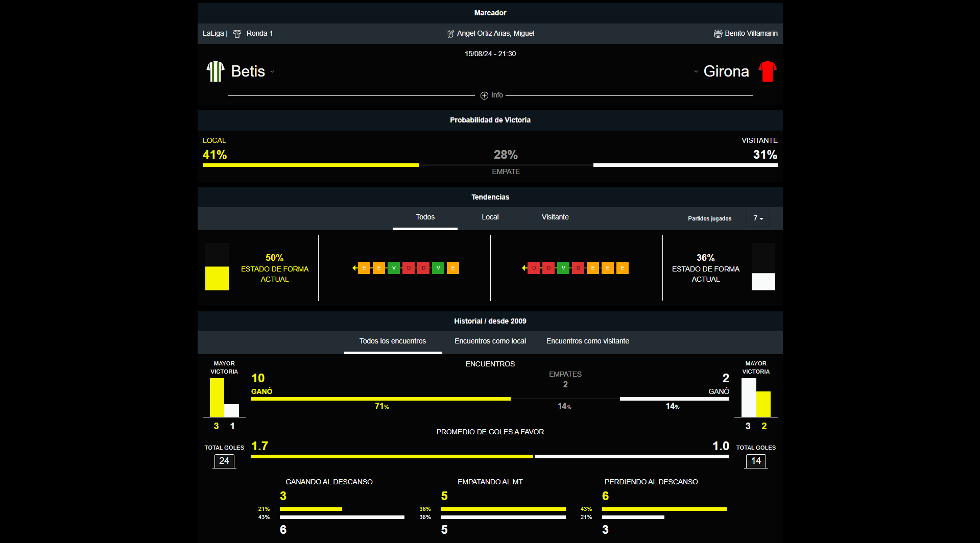Open the Encuentros como visitante tab
The width and height of the screenshot is (980, 543).
pos(588,342)
